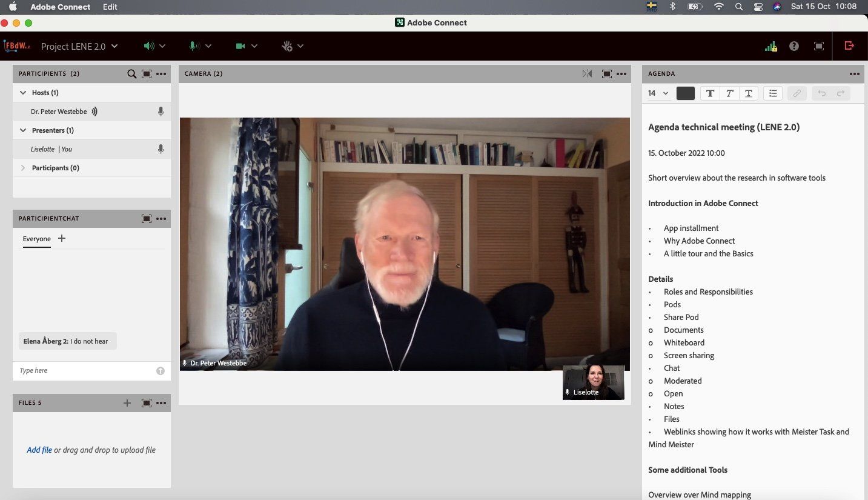The width and height of the screenshot is (868, 500).
Task: Open the Edit menu
Action: [110, 7]
